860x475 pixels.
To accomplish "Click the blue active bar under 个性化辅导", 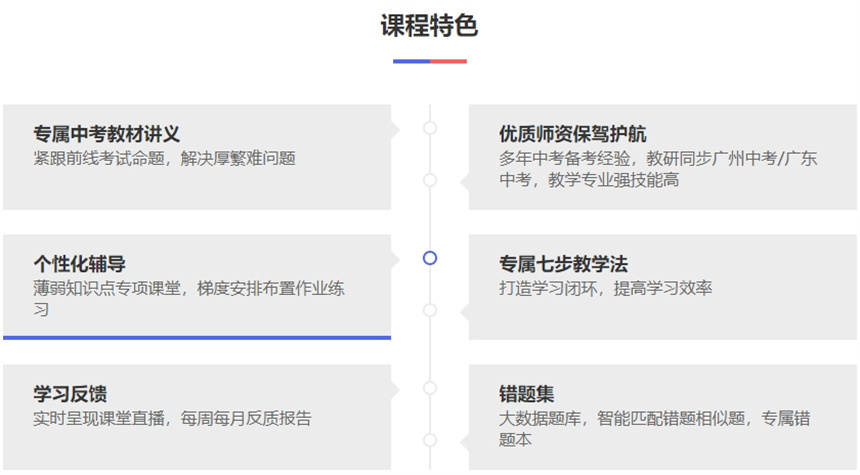I will [x=197, y=338].
